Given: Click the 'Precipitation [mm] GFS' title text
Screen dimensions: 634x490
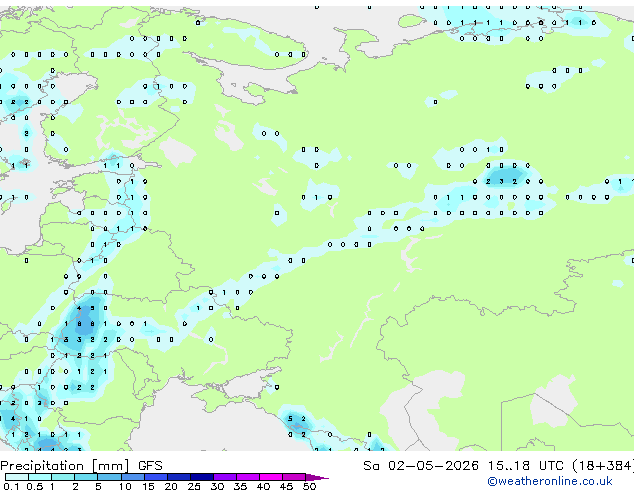Looking at the screenshot, I should (x=81, y=466).
